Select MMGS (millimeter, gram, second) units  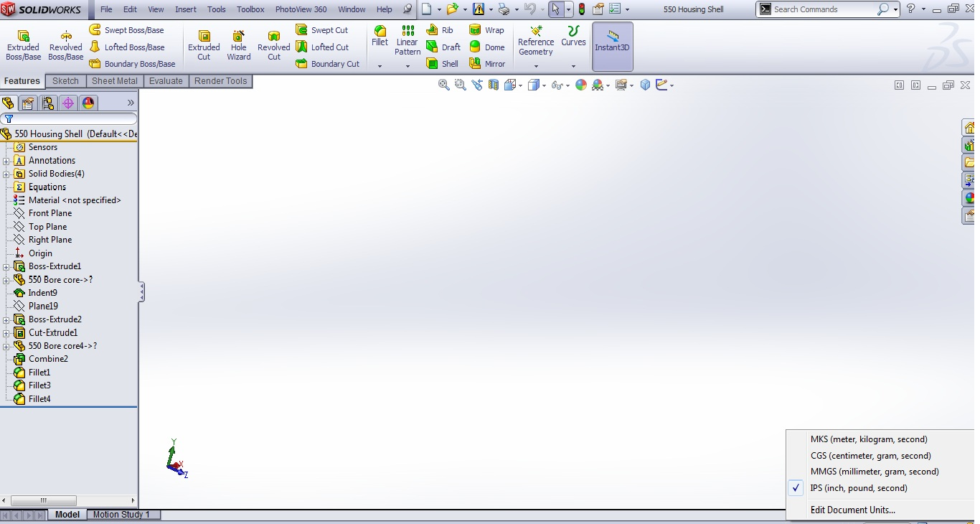tap(875, 472)
